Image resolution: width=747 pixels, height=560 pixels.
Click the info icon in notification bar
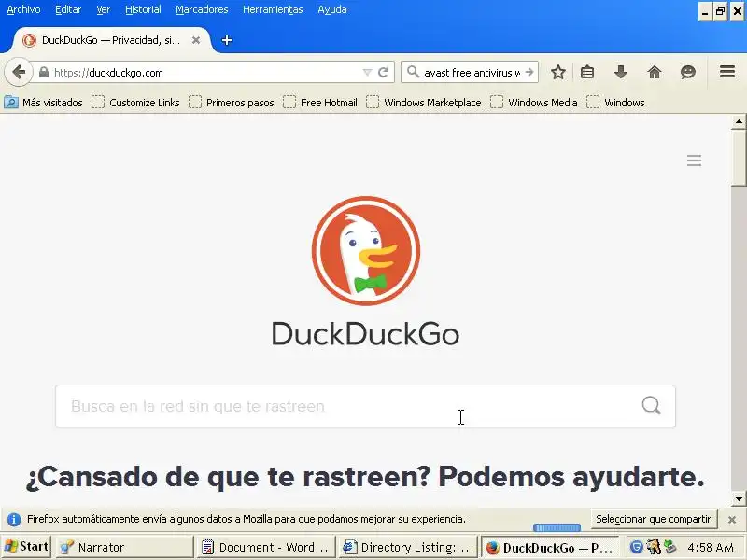tap(14, 520)
